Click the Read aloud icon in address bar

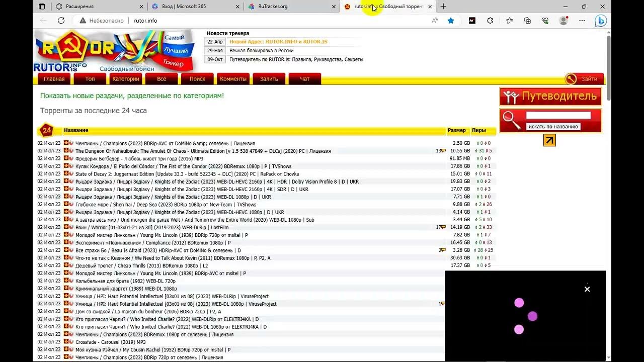point(435,21)
